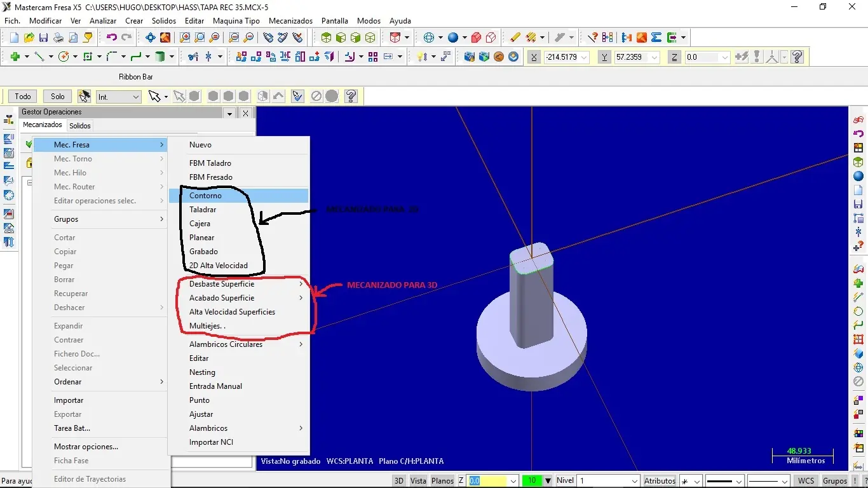Click the X coordinate value field
The image size is (868, 488).
561,57
